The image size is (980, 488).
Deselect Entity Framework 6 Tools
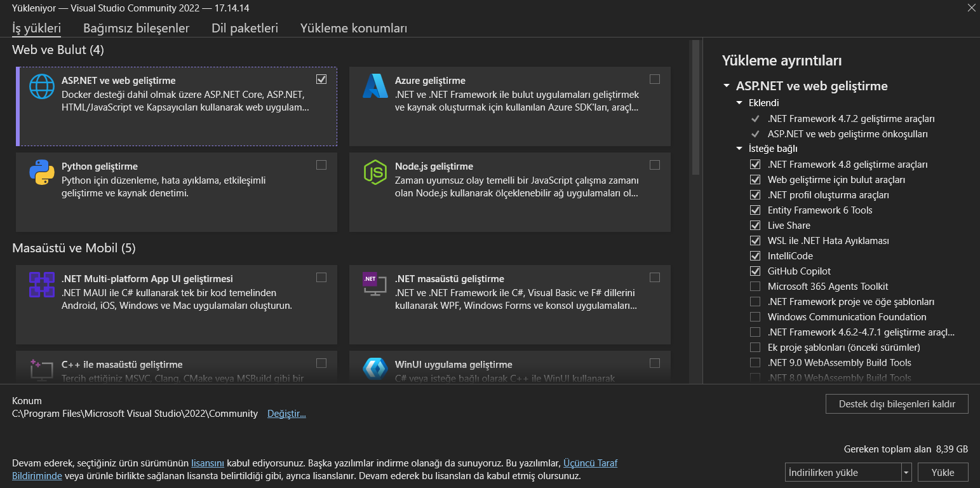click(755, 210)
